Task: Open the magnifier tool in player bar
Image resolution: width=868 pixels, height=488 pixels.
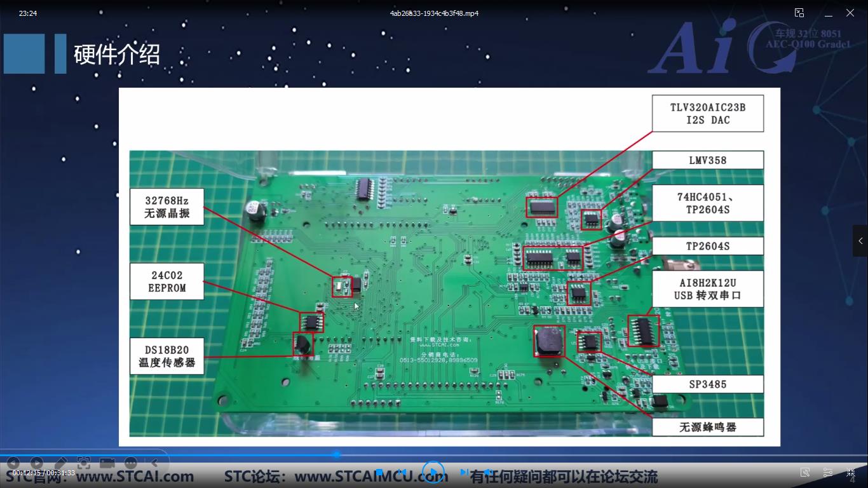Action: [805, 472]
